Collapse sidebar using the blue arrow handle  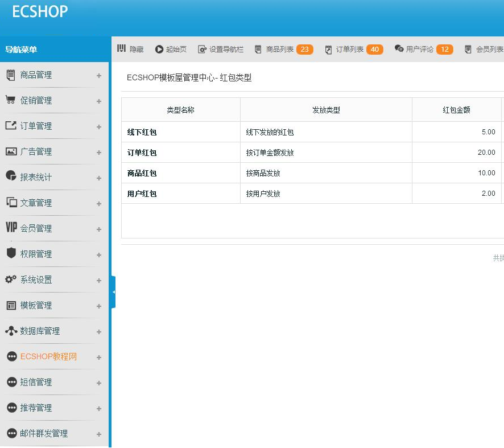[113, 292]
